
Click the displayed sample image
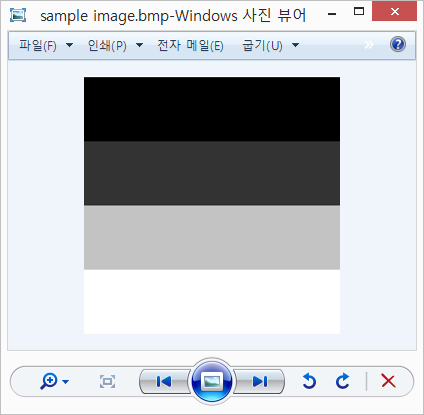[x=212, y=205]
